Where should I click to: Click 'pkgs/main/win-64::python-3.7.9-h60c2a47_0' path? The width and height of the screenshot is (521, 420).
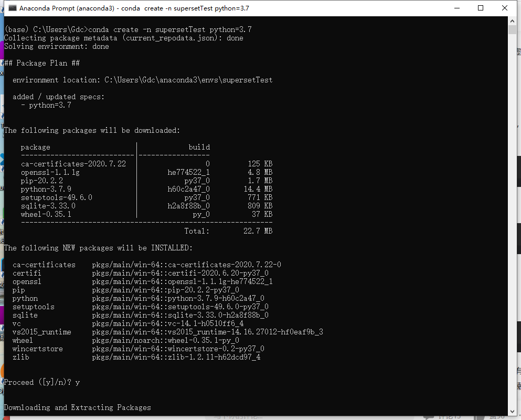pyautogui.click(x=178, y=299)
